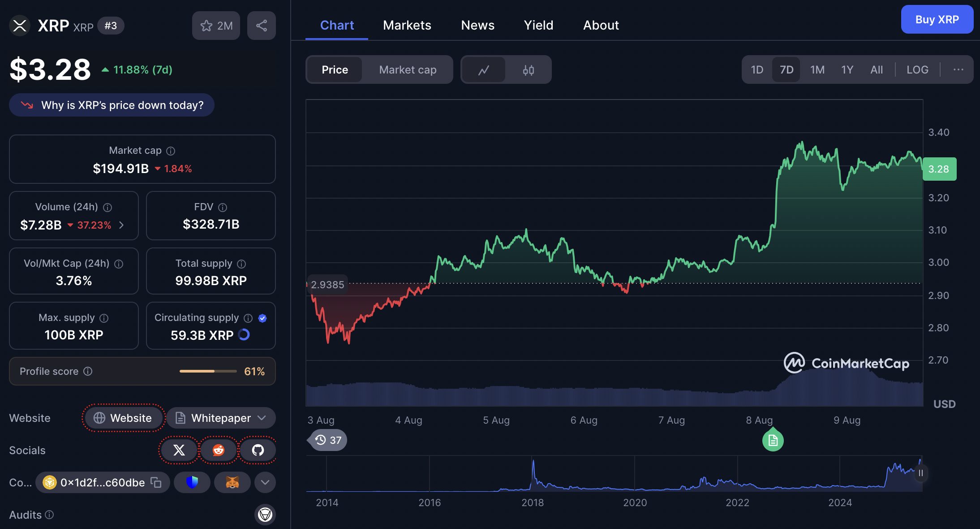980x529 pixels.
Task: Expand the Whitepaper dropdown
Action: 221,418
